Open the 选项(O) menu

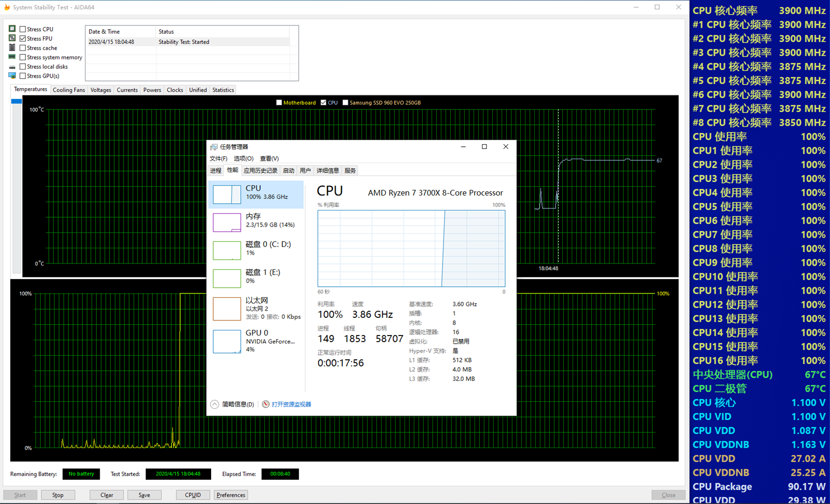point(243,159)
